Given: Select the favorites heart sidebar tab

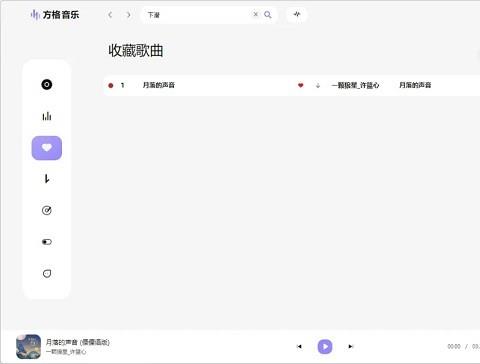Looking at the screenshot, I should tap(47, 148).
